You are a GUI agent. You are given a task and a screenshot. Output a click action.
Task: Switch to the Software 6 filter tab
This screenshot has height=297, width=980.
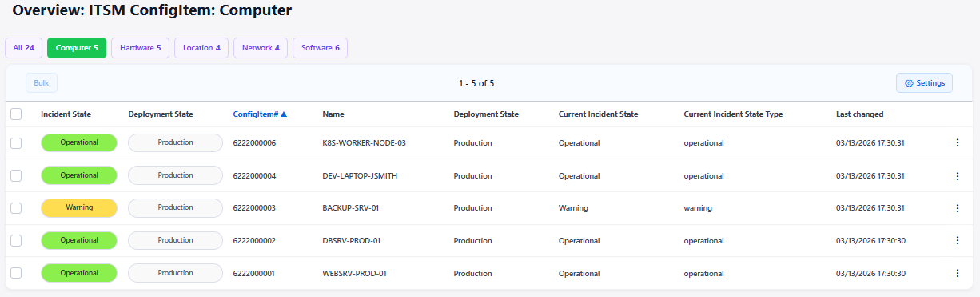pyautogui.click(x=320, y=48)
